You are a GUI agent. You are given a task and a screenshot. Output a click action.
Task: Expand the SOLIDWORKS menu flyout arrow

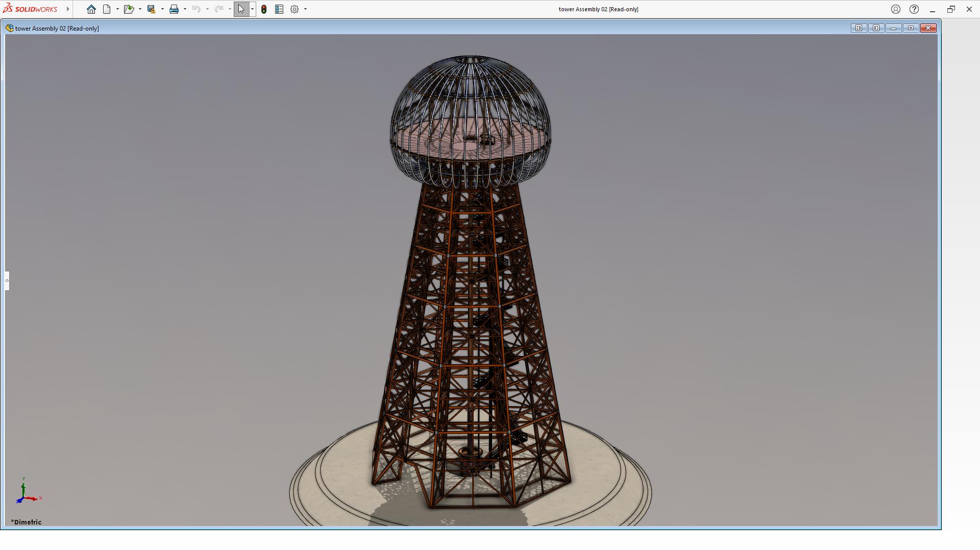tap(68, 9)
